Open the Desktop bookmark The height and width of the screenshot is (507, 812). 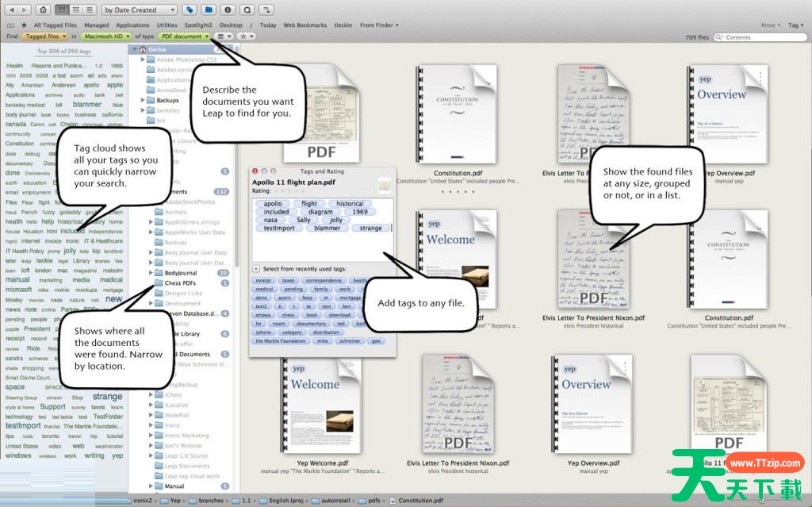point(231,25)
